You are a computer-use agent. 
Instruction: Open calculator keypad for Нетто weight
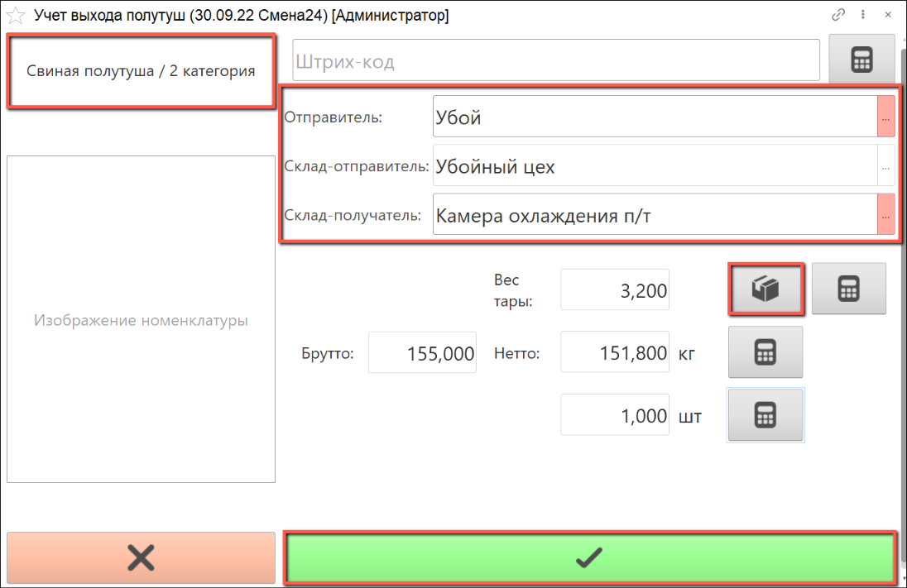click(765, 352)
